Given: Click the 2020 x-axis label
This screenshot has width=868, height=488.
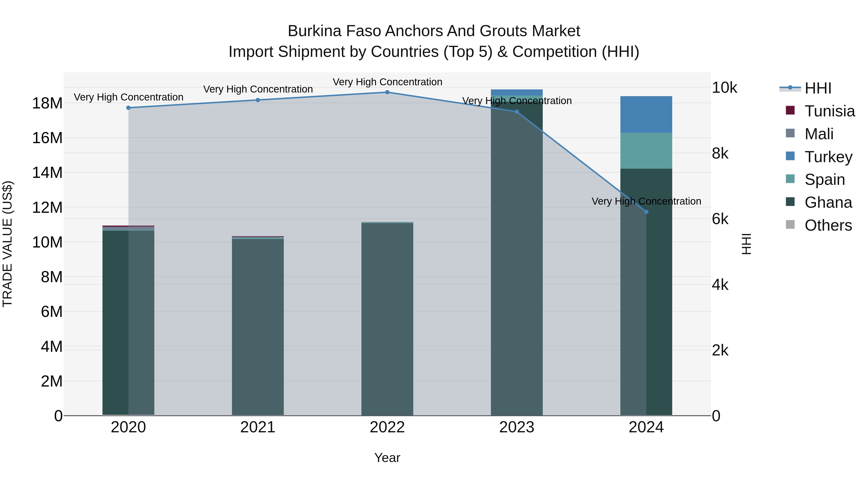Looking at the screenshot, I should click(128, 427).
